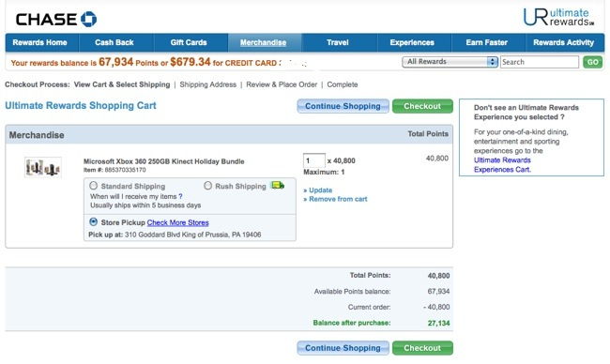
Task: Click the item quantity field
Action: (314, 160)
